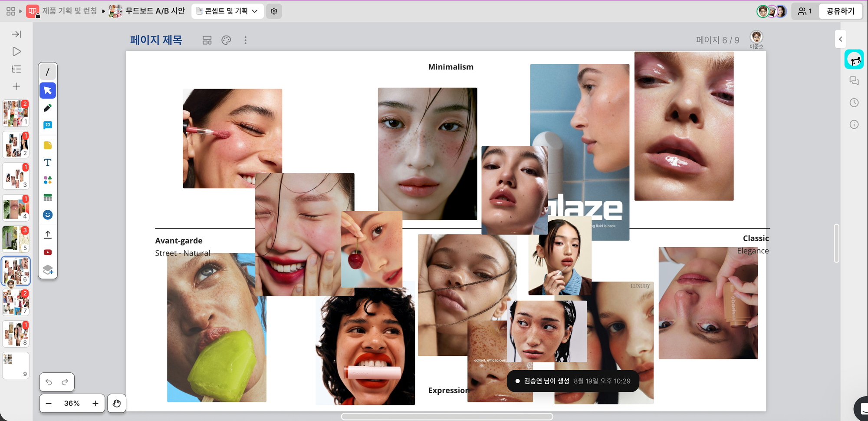Insert a table from toolbar

click(x=48, y=198)
